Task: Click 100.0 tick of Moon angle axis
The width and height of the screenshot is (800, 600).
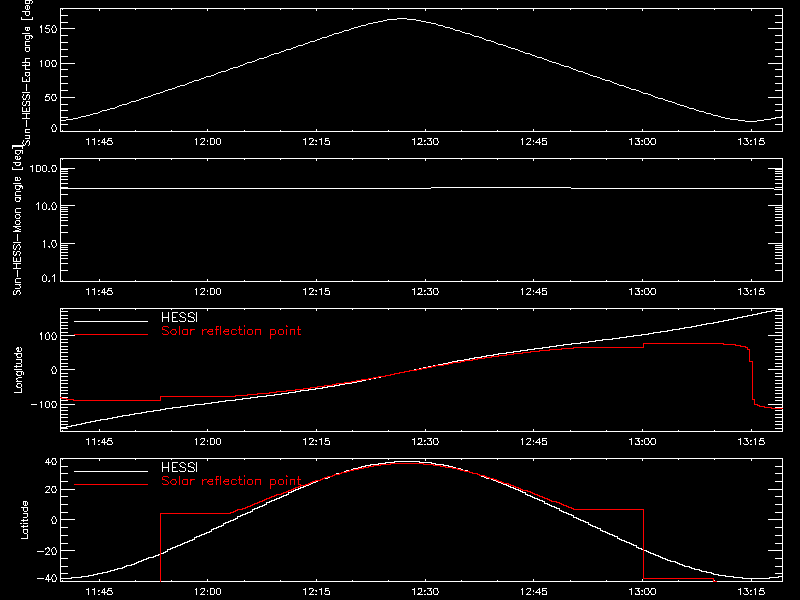Action: [x=43, y=169]
